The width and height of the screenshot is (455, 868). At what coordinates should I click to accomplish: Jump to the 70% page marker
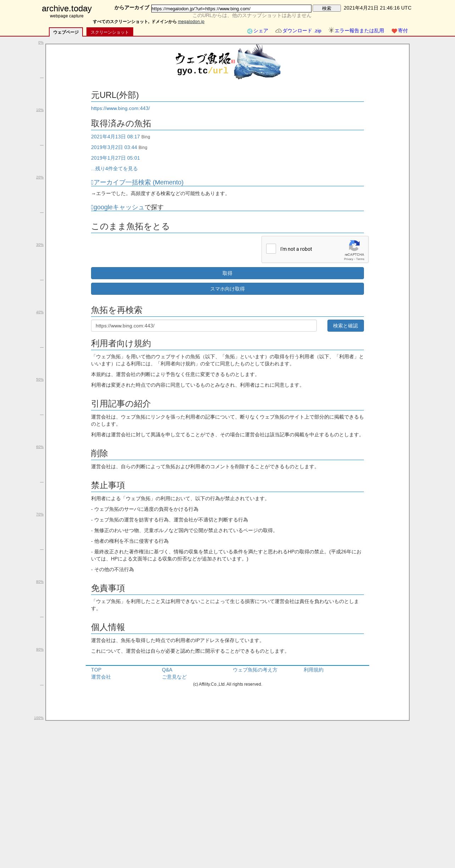pyautogui.click(x=40, y=514)
